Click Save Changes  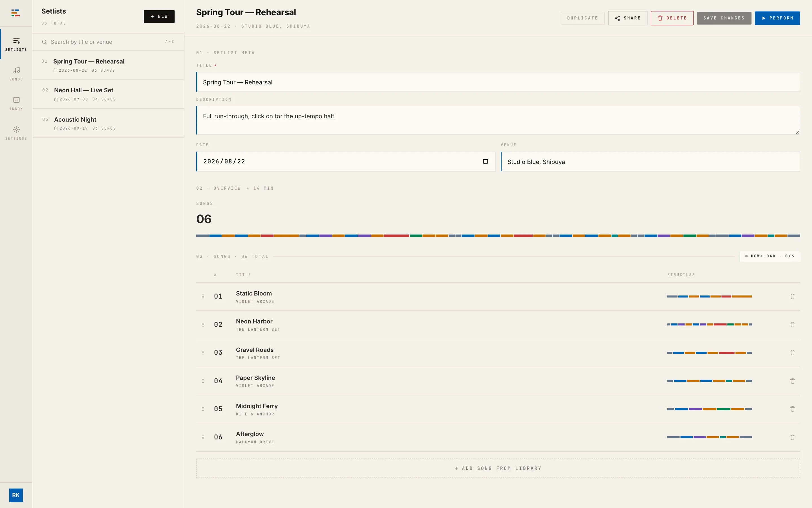[724, 18]
